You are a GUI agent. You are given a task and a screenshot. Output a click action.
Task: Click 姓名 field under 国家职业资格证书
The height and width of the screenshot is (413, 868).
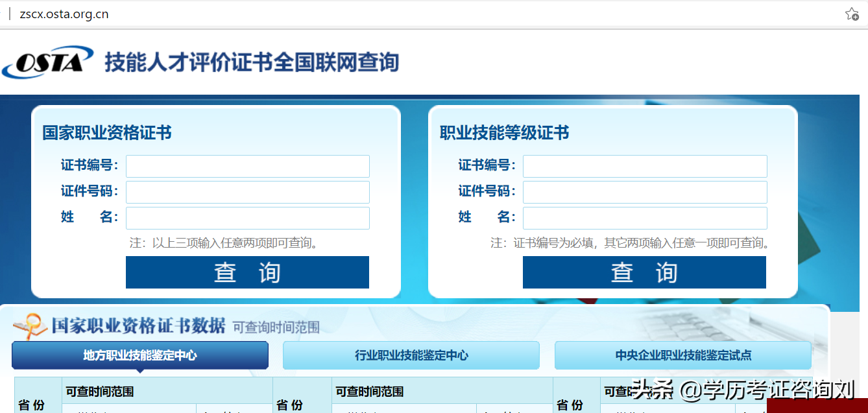tap(248, 218)
